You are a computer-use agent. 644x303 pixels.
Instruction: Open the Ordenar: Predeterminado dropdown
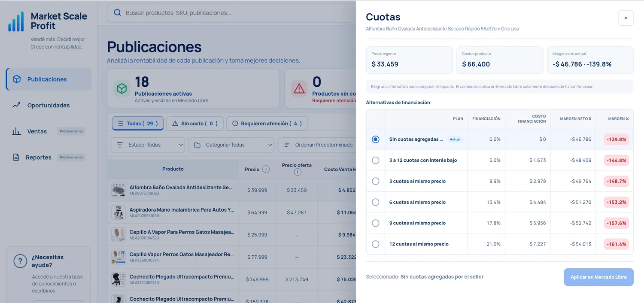pyautogui.click(x=317, y=145)
